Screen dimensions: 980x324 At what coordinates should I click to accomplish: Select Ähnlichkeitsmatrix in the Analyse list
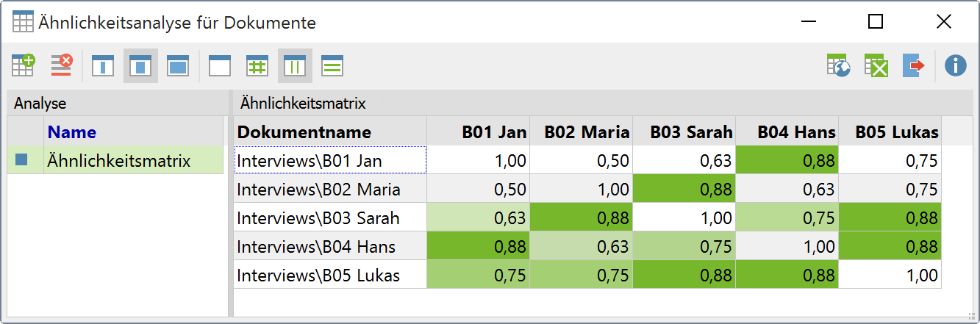[119, 160]
